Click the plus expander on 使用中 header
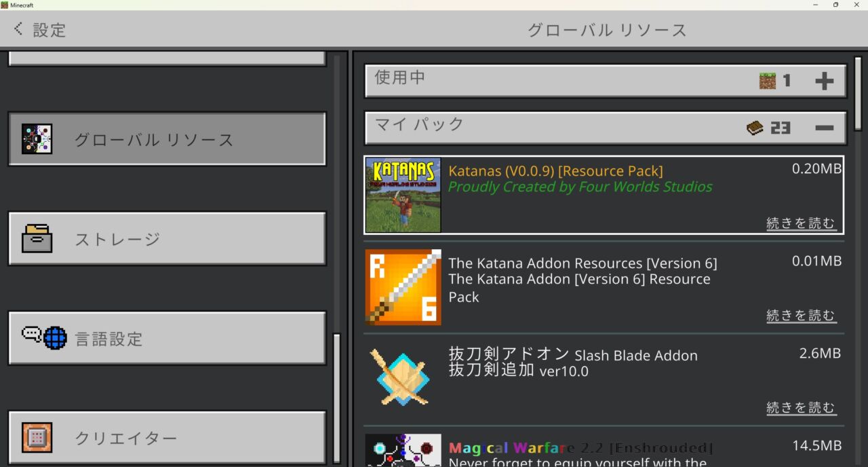The image size is (868, 467). [825, 80]
